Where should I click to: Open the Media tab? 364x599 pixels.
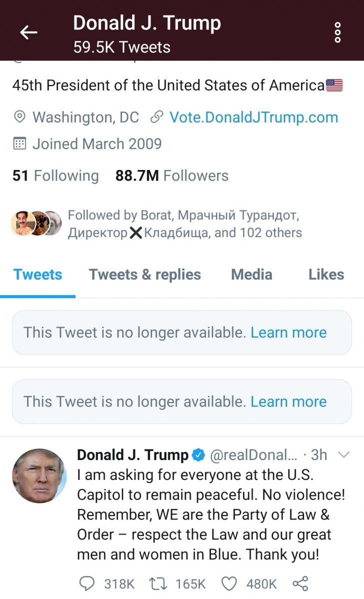coord(251,274)
